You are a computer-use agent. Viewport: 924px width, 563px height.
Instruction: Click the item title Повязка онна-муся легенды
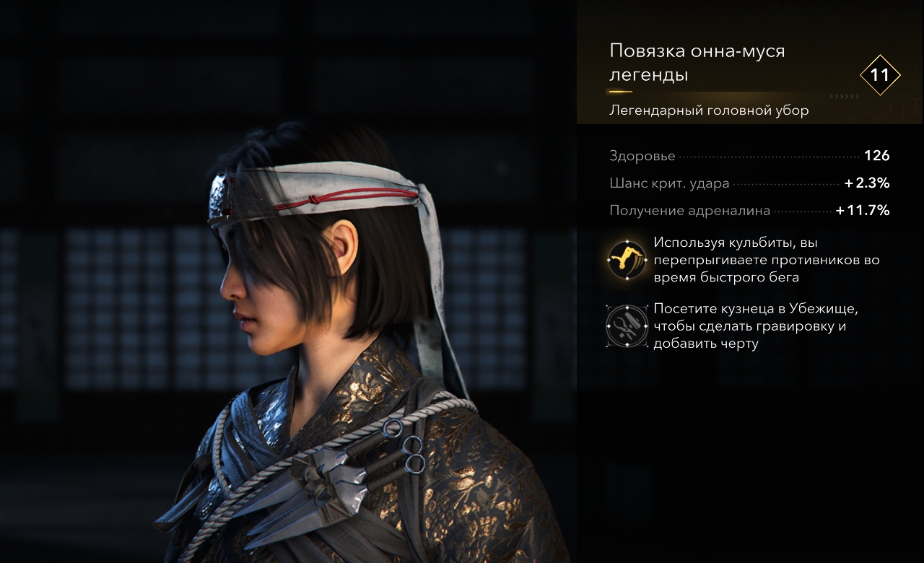[x=697, y=63]
